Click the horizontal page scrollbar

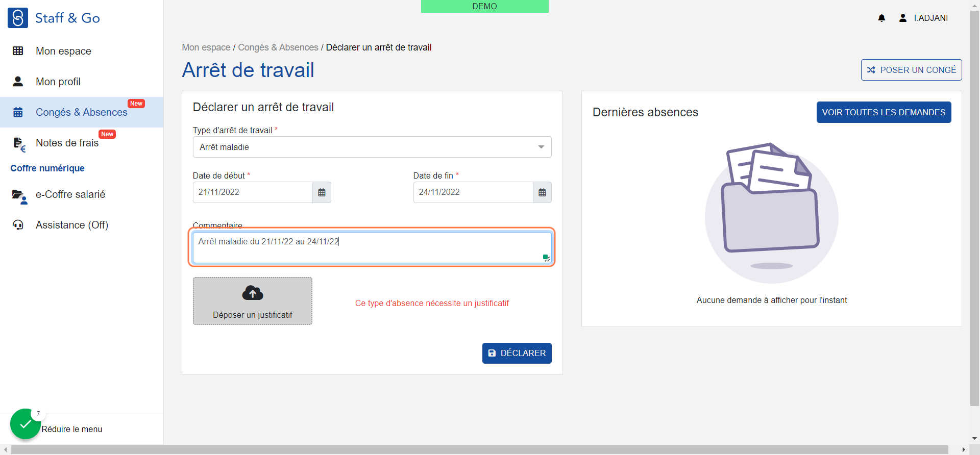pyautogui.click(x=480, y=450)
